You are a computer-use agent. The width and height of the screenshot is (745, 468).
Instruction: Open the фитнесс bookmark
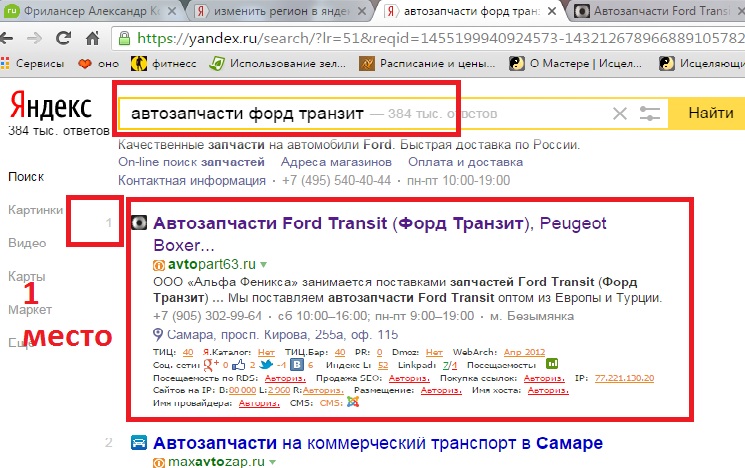click(163, 63)
